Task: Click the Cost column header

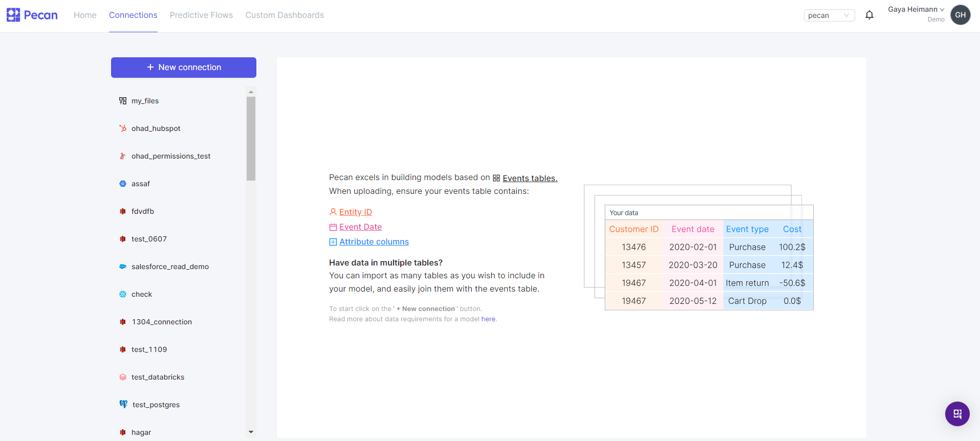Action: click(792, 229)
